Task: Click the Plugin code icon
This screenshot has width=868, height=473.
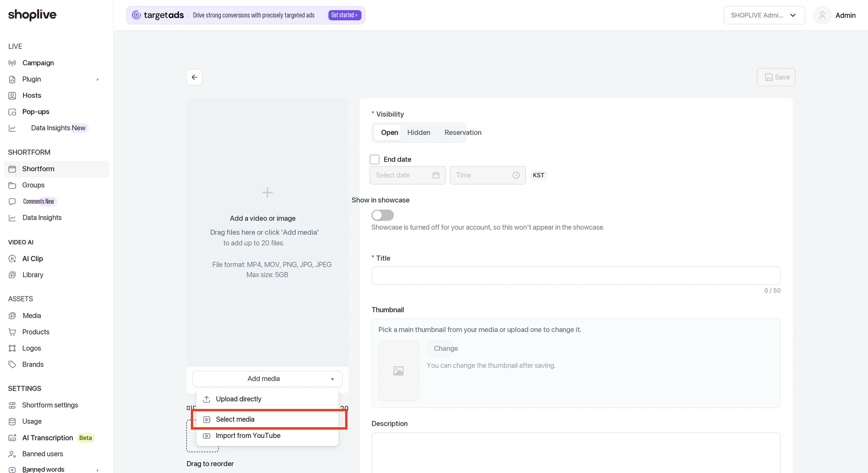Action: [12, 79]
